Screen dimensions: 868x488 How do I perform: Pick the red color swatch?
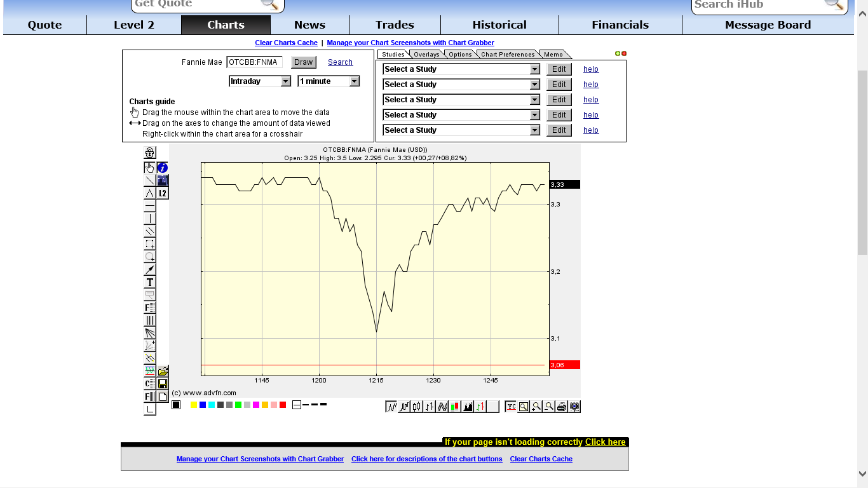(x=283, y=405)
